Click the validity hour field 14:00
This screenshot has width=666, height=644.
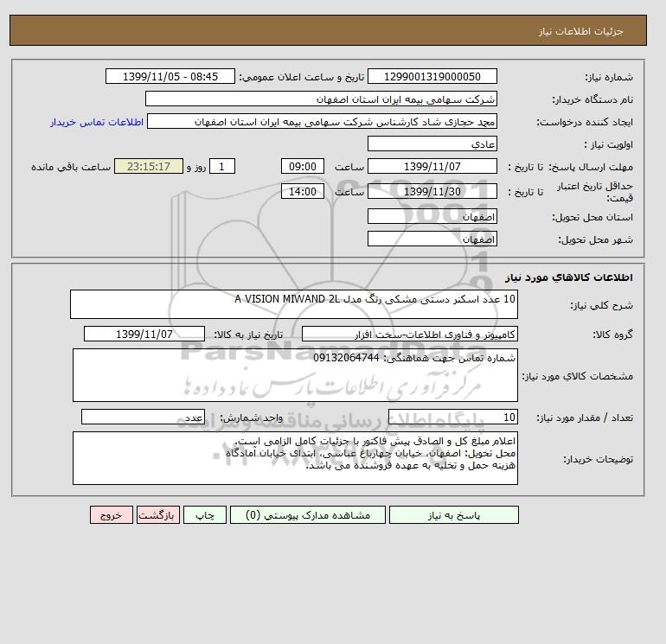click(x=303, y=191)
